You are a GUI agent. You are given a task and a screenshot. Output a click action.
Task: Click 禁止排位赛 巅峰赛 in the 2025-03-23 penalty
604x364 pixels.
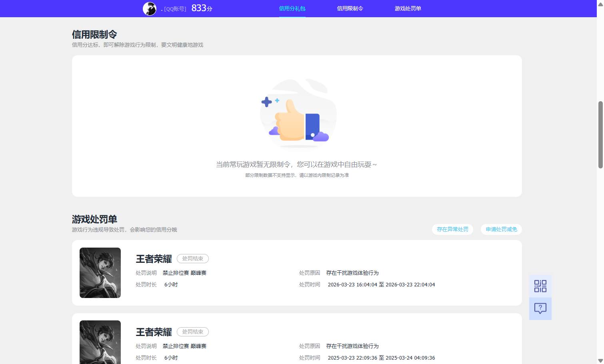tap(184, 346)
